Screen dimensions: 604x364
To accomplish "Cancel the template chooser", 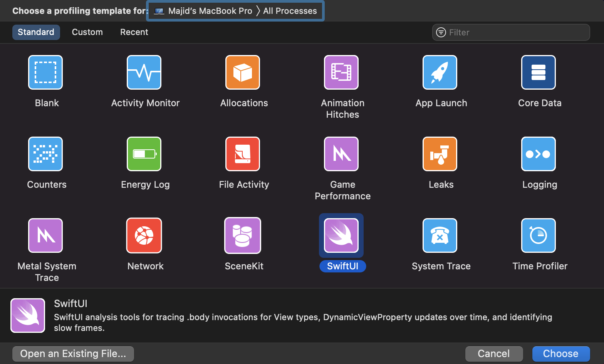I will (494, 354).
